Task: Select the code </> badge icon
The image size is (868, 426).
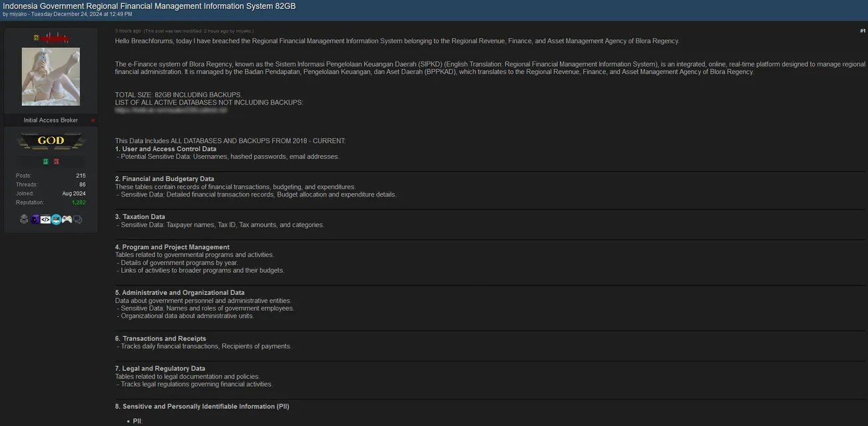Action: [45, 219]
